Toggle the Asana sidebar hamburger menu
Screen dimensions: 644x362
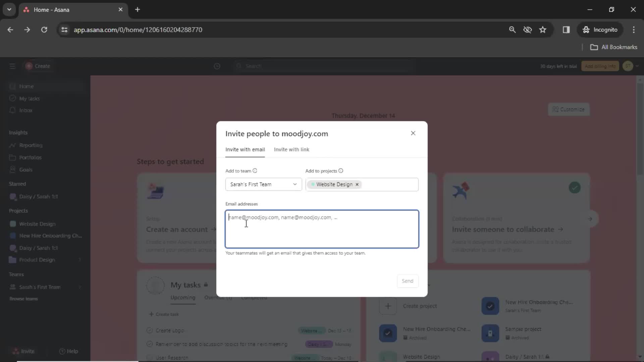[12, 66]
